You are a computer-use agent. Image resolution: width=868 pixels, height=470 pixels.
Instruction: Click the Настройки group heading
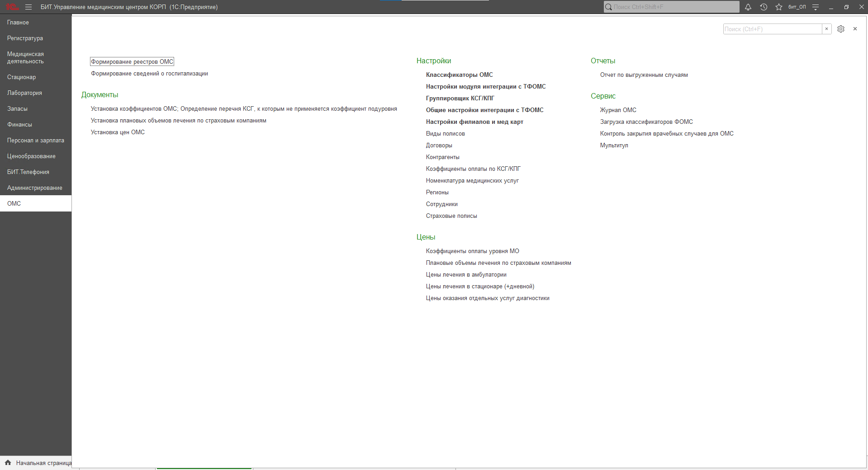434,61
